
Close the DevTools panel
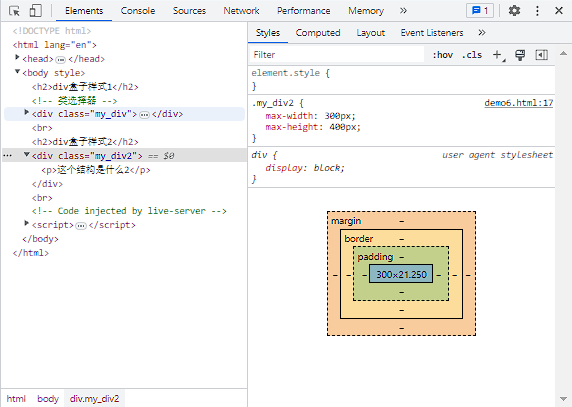click(x=559, y=11)
